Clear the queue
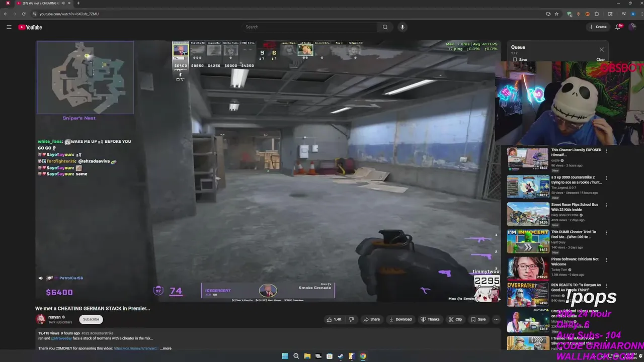Screen dimensions: 644x362 [601, 60]
